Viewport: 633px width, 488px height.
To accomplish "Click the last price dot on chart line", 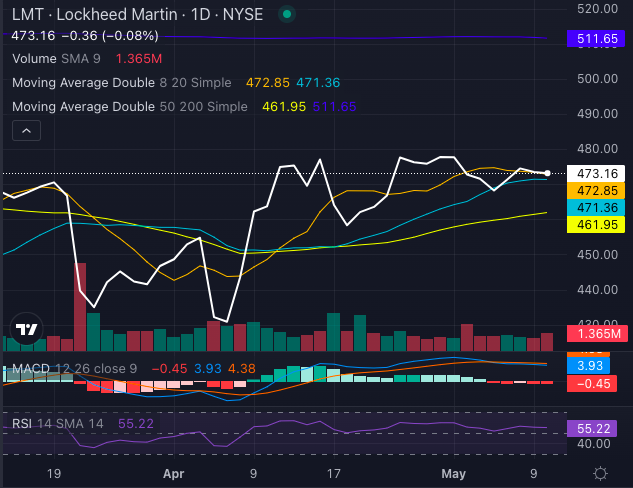I will click(x=547, y=173).
